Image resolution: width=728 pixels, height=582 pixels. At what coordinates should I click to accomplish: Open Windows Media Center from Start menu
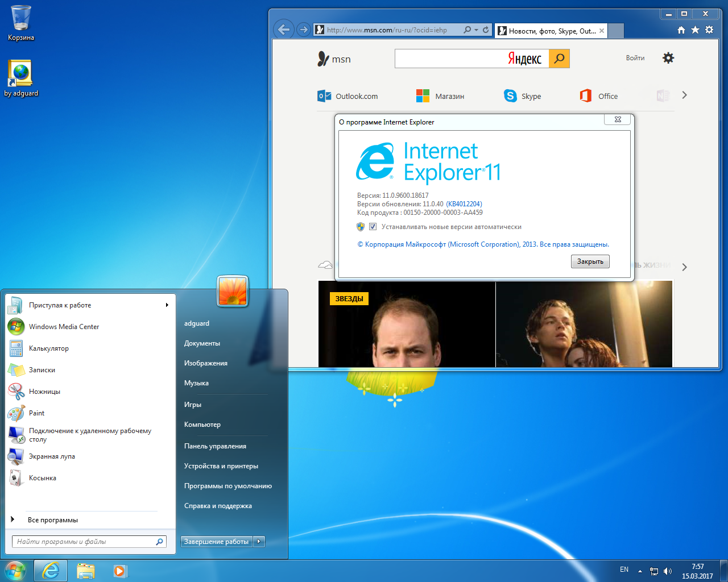tap(90, 327)
